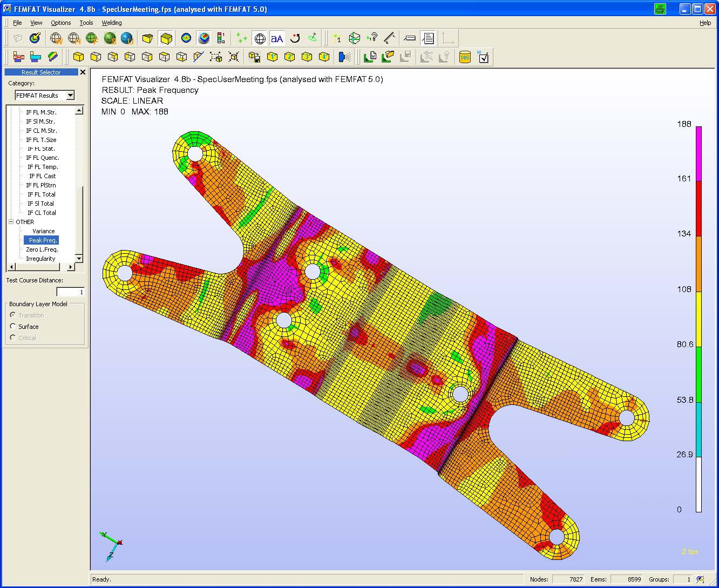Click the DBS database icon

pos(465,57)
